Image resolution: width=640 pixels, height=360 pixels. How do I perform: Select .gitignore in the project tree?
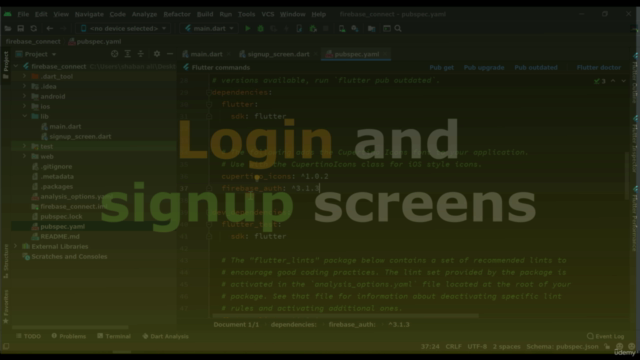(x=56, y=166)
